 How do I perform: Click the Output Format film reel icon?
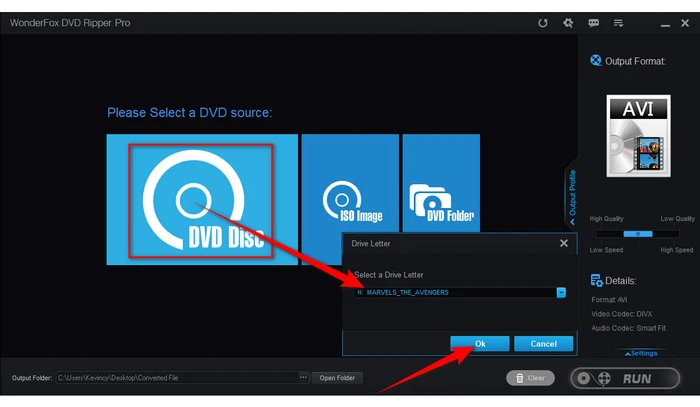[596, 60]
